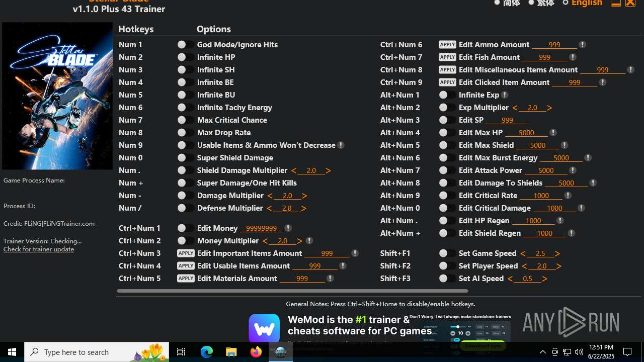Click info icon next to Infinite Exp
Screen dimensions: 644x362
tap(505, 95)
